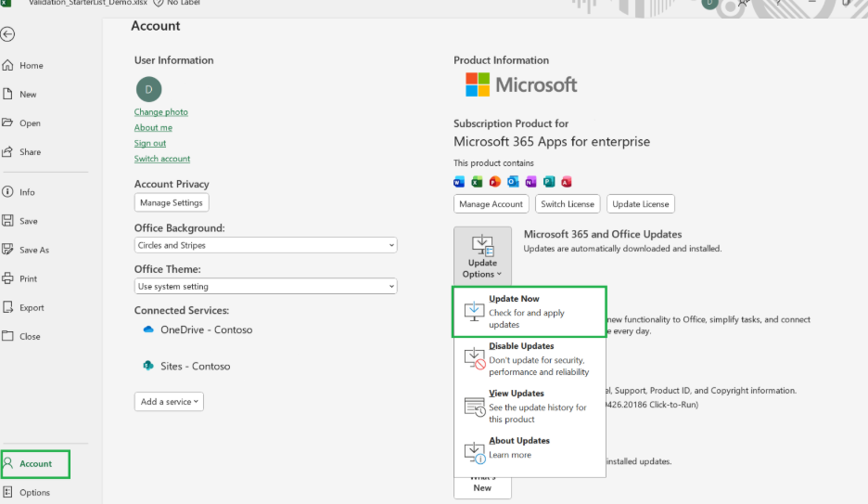Click the SharePoint Sites icon
Viewport: 868px width, 504px height.
148,366
